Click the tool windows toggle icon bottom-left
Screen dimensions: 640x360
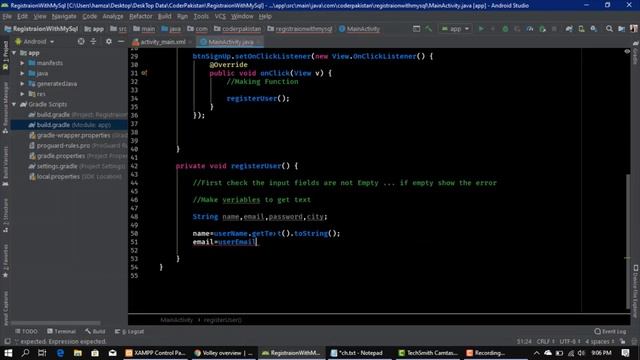click(x=7, y=341)
